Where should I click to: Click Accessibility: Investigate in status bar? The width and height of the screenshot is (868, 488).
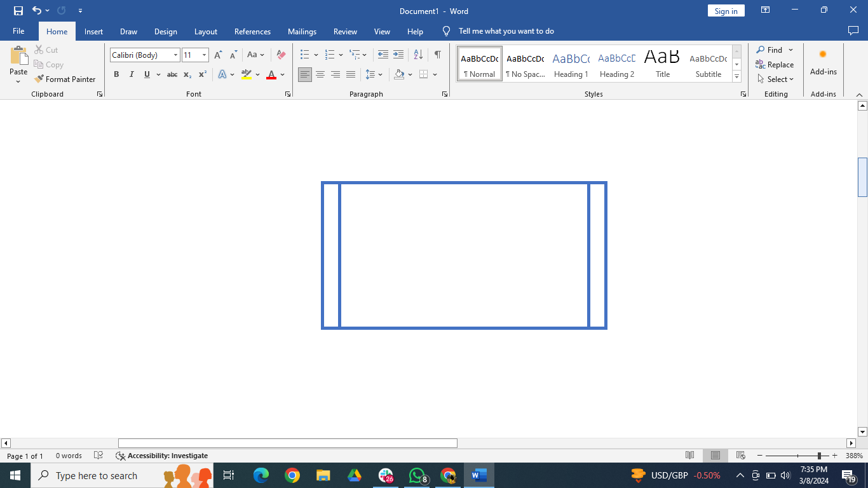pyautogui.click(x=161, y=456)
